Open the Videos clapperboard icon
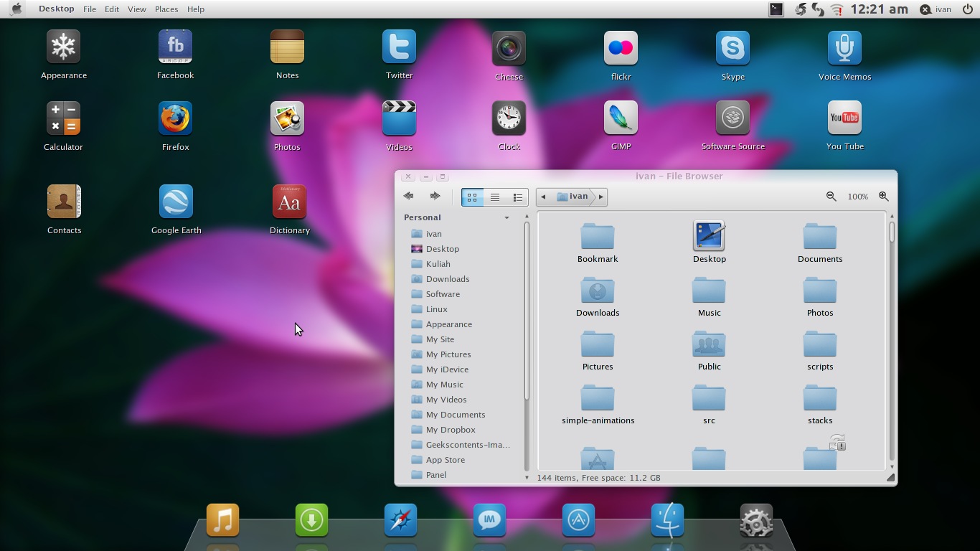 click(x=399, y=118)
